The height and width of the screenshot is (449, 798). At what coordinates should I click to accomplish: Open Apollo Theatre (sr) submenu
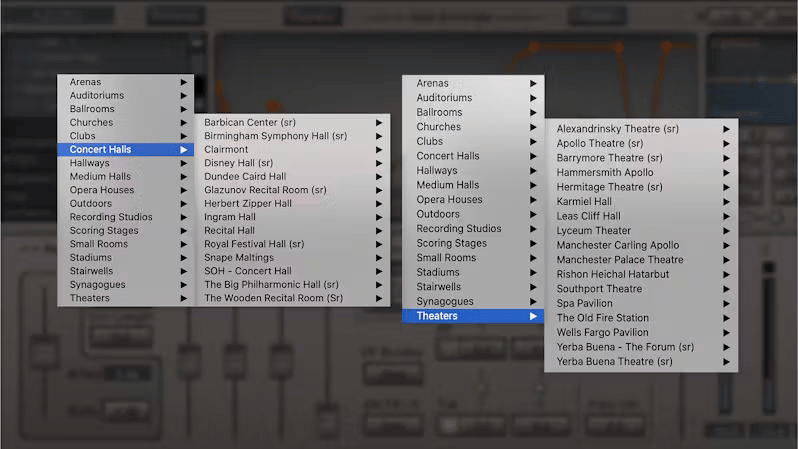click(641, 144)
